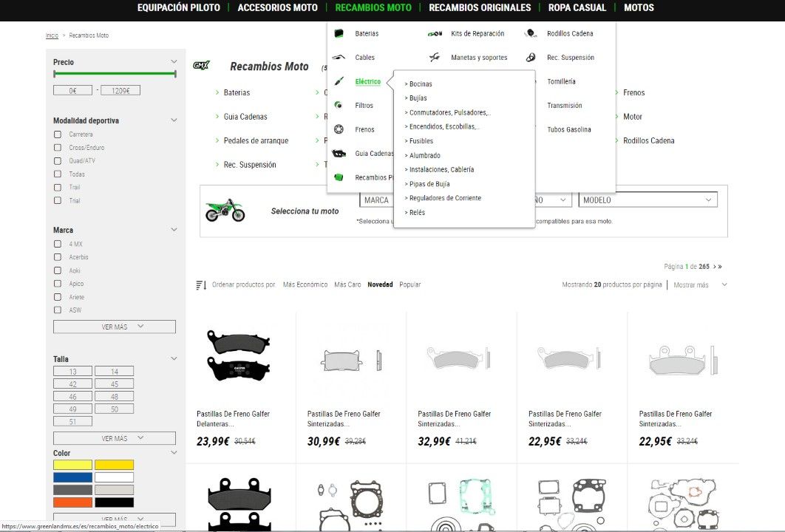Click the Manetas y soportes lever icon
This screenshot has height=532, width=785.
coord(435,57)
